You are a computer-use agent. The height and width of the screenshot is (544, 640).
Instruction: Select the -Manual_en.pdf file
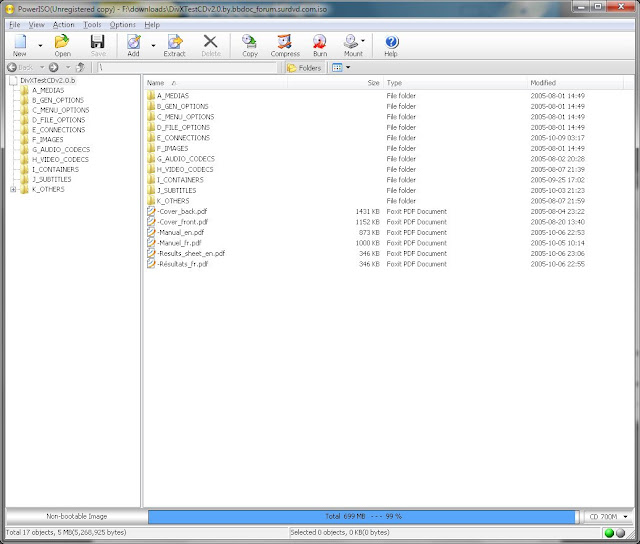pyautogui.click(x=180, y=233)
